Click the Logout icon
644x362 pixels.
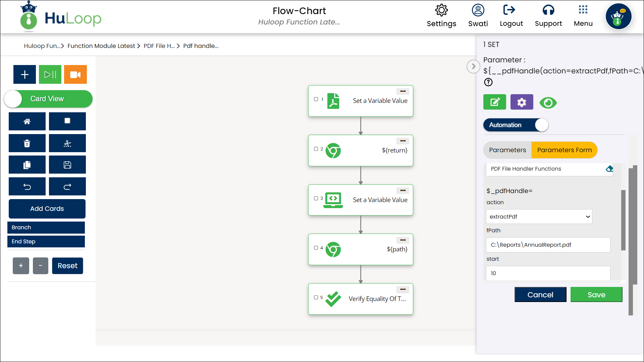[x=509, y=10]
